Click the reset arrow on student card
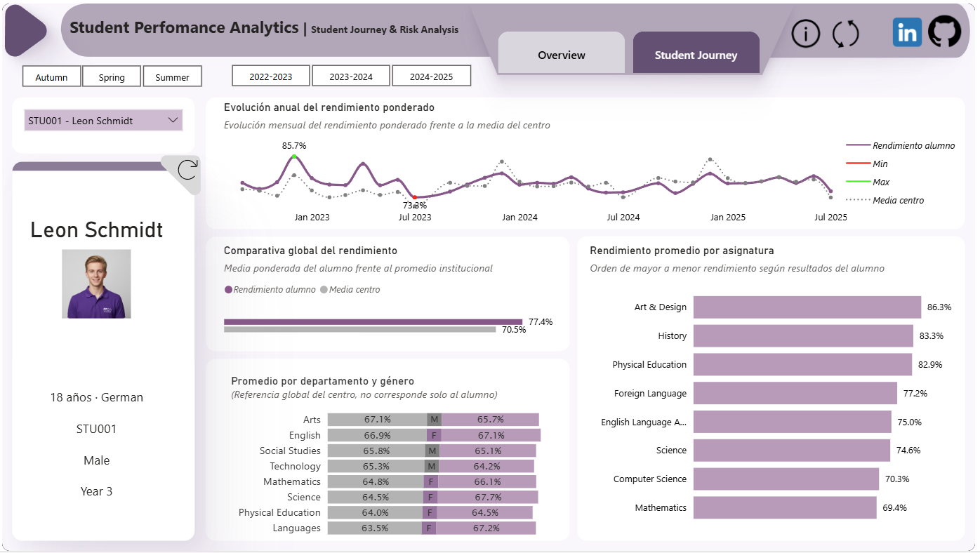980x553 pixels. click(187, 170)
